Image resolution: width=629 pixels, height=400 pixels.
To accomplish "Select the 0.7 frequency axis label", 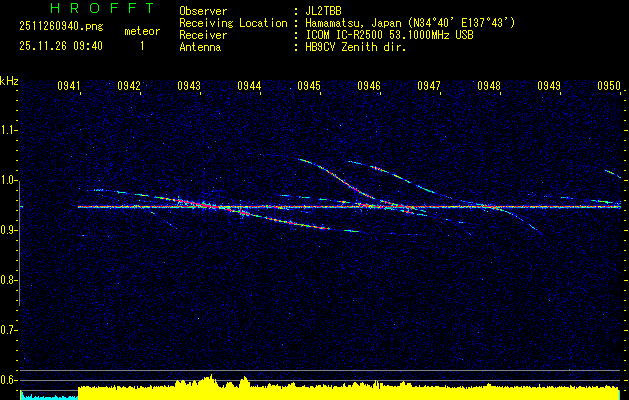I will (x=10, y=330).
